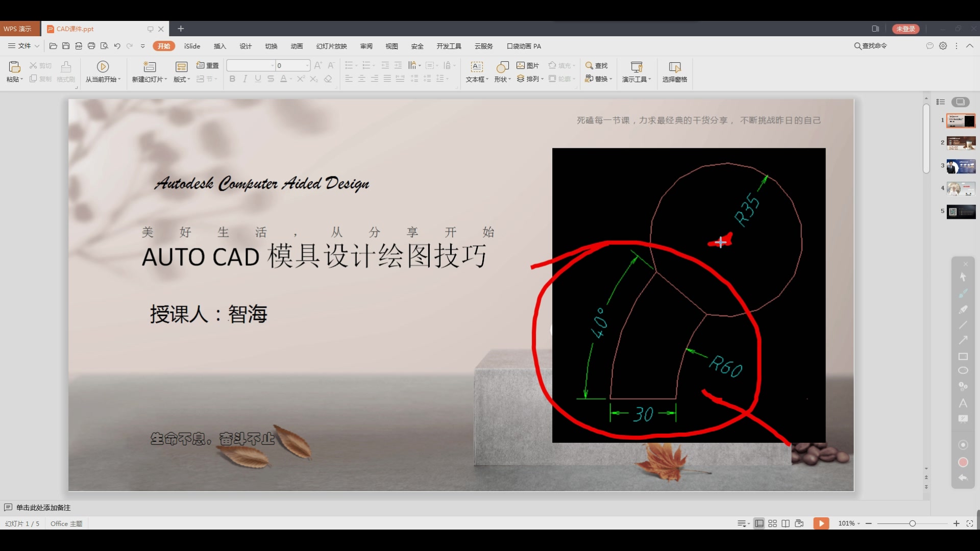
Task: Click the undo arrow in annotation sidebar
Action: click(x=963, y=478)
